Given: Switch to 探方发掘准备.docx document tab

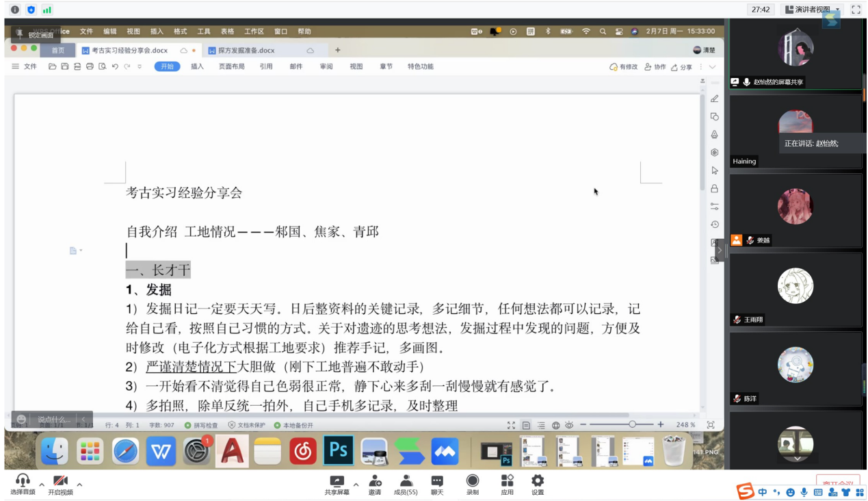Looking at the screenshot, I should [x=246, y=51].
